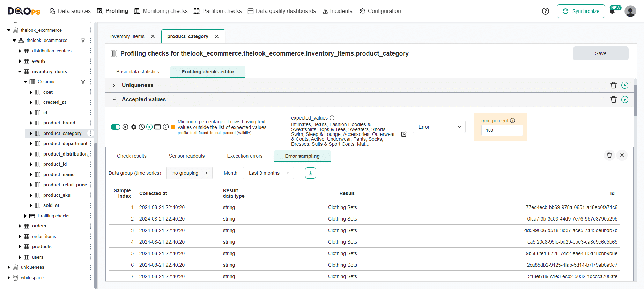
Task: Click the Synchronize button
Action: point(581,11)
